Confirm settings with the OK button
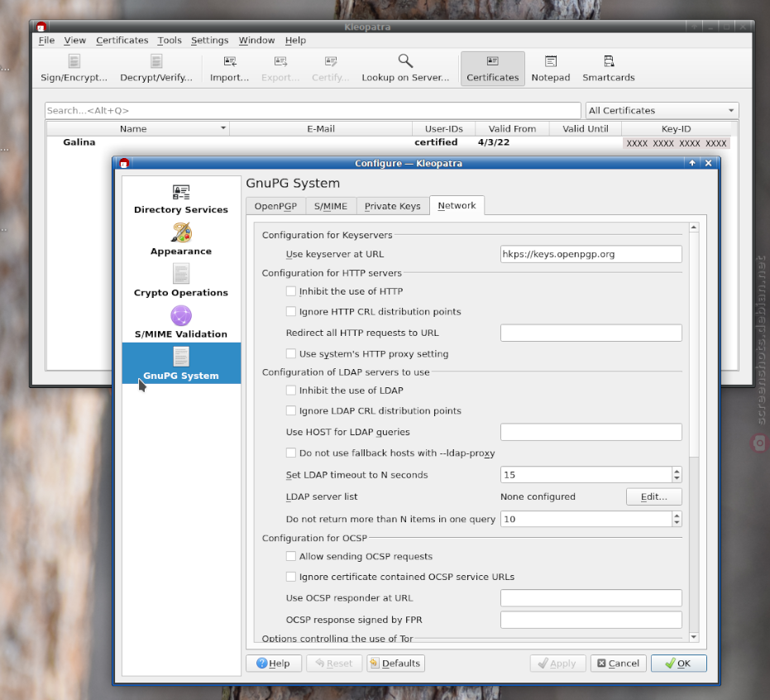770x700 pixels. 679,663
